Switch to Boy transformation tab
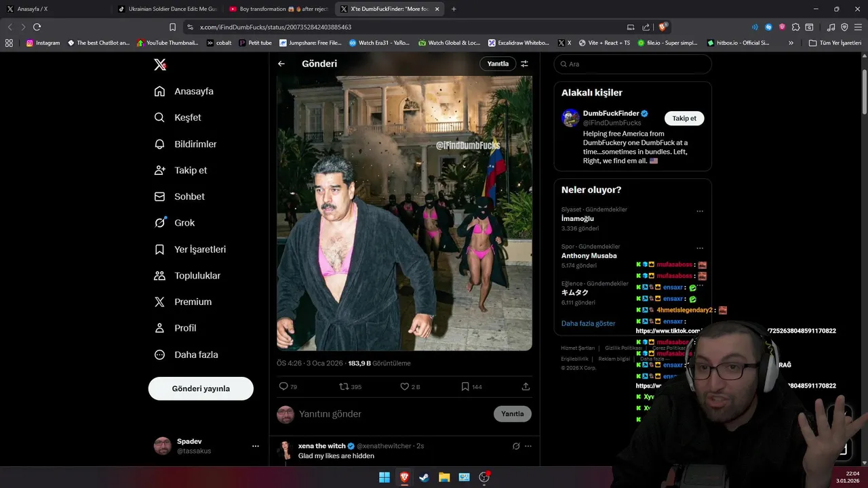 pyautogui.click(x=277, y=9)
